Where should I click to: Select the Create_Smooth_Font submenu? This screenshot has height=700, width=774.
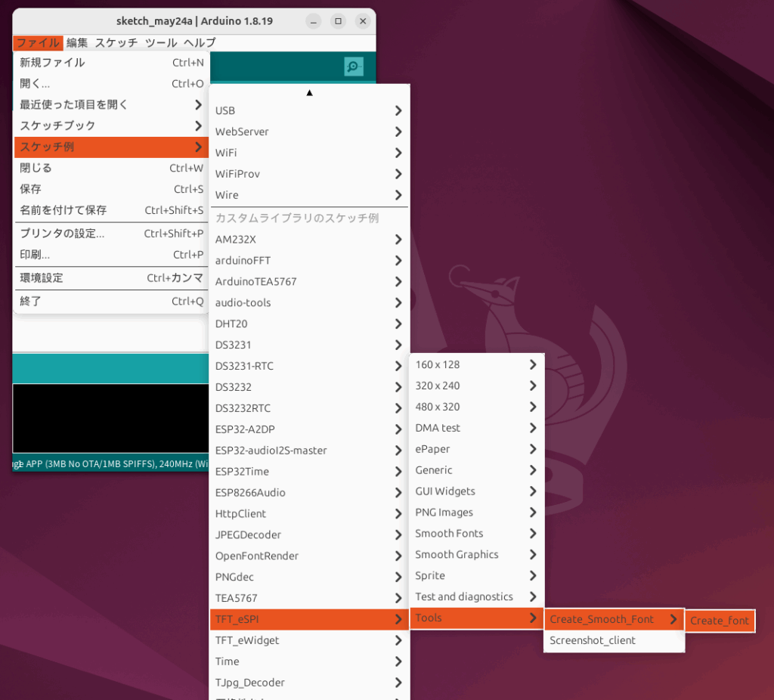point(614,620)
